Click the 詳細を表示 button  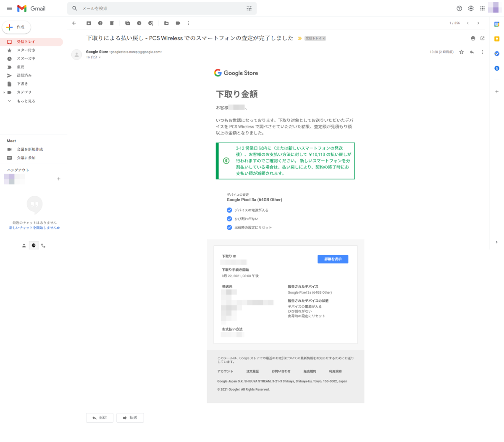pos(333,259)
